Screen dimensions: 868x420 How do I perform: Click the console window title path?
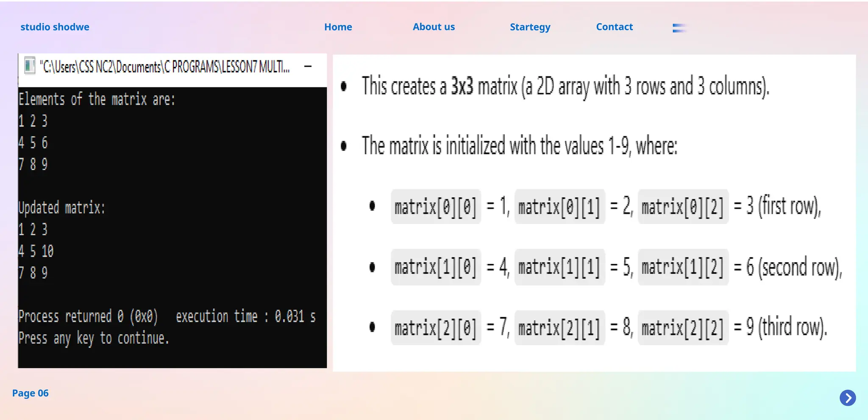165,67
